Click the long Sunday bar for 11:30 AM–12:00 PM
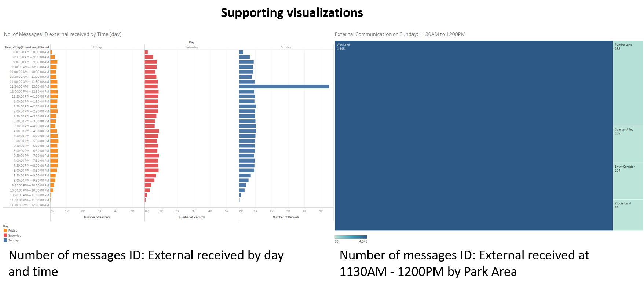644x288 pixels. pos(284,87)
